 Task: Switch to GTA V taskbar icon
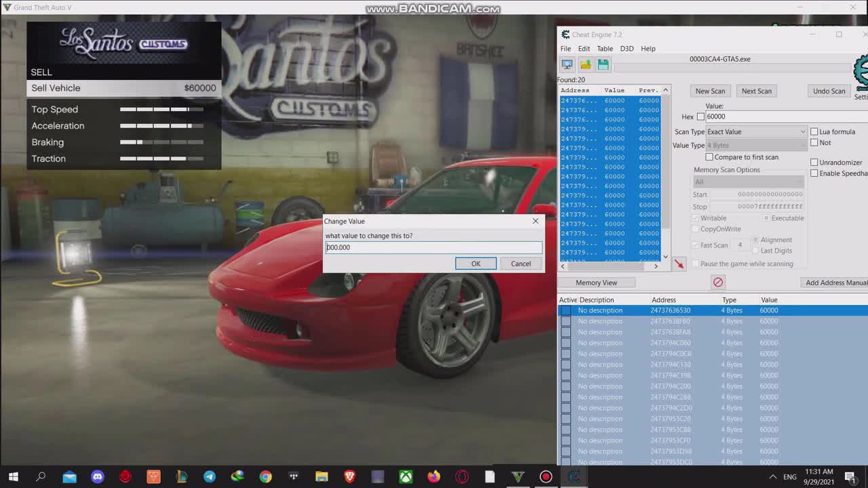pos(518,476)
